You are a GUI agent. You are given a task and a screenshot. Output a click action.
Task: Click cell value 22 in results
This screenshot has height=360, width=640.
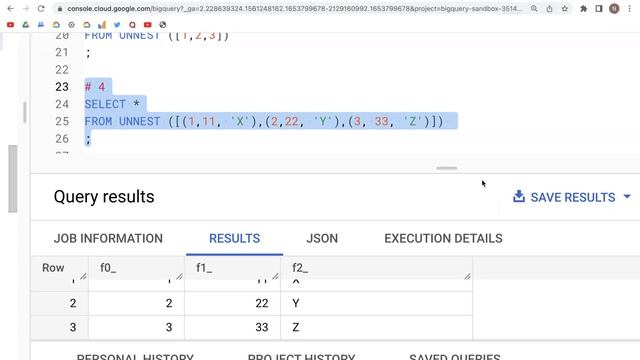click(262, 303)
